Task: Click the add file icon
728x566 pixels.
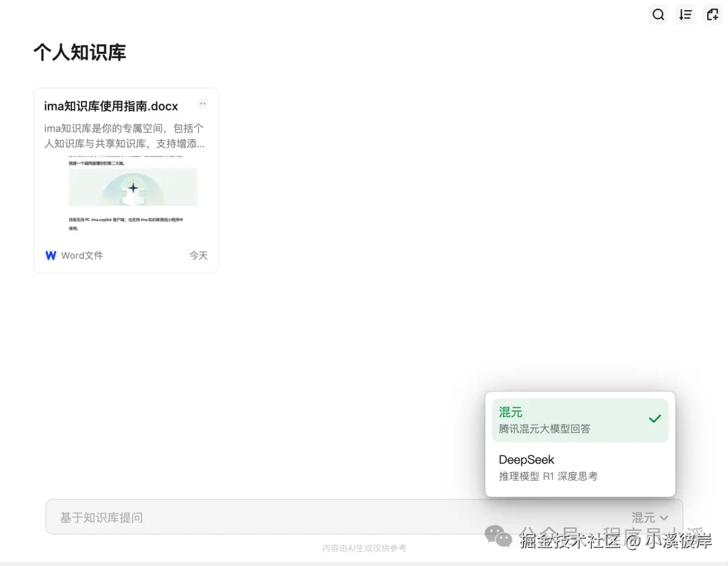Action: coord(712,15)
